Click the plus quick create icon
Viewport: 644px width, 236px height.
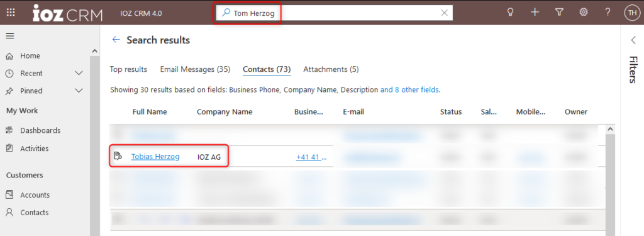coord(535,13)
